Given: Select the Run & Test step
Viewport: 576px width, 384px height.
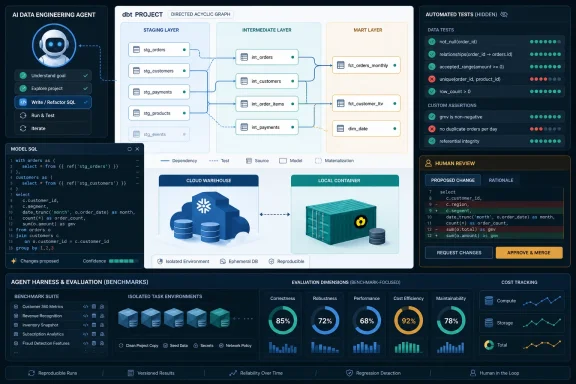Looking at the screenshot, I should pyautogui.click(x=53, y=115).
